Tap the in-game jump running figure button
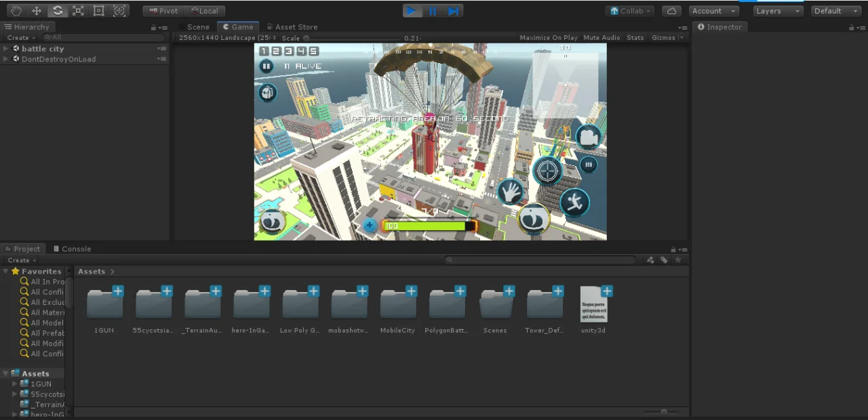 tap(574, 202)
